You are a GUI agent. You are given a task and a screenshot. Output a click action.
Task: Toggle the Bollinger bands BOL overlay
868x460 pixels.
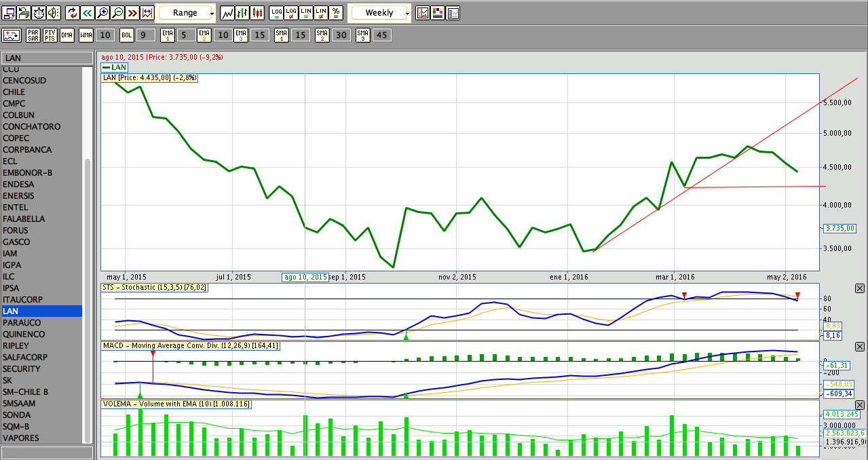pyautogui.click(x=127, y=35)
